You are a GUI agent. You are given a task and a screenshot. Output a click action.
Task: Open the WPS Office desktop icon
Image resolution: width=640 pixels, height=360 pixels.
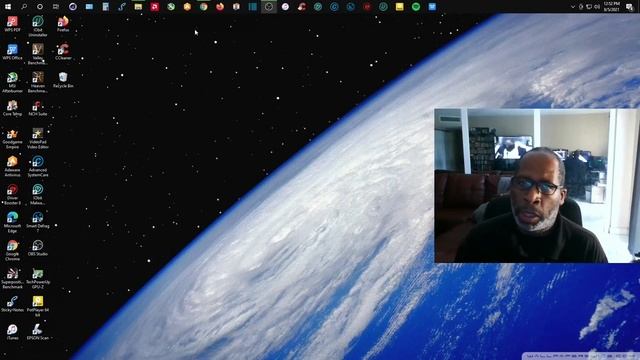click(x=12, y=52)
